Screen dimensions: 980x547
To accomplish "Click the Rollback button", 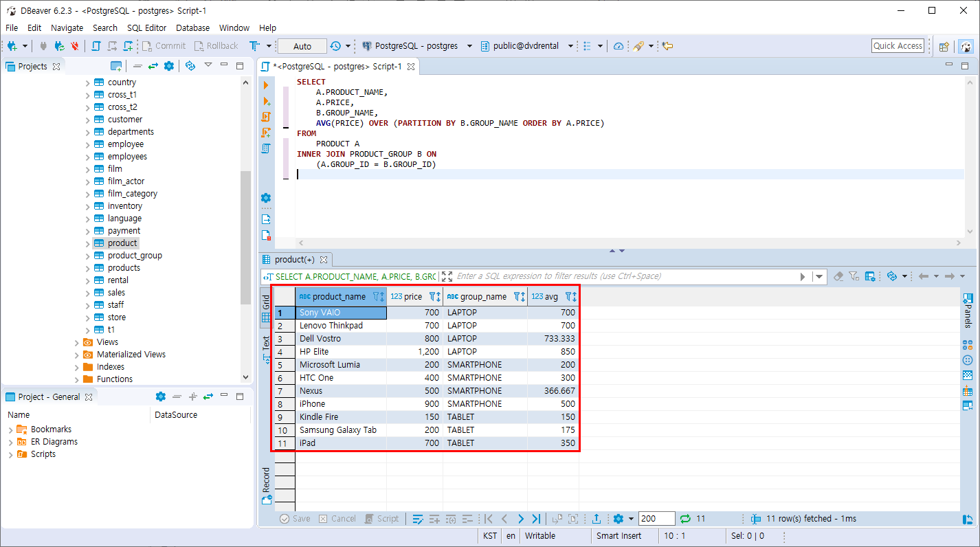I will 216,46.
